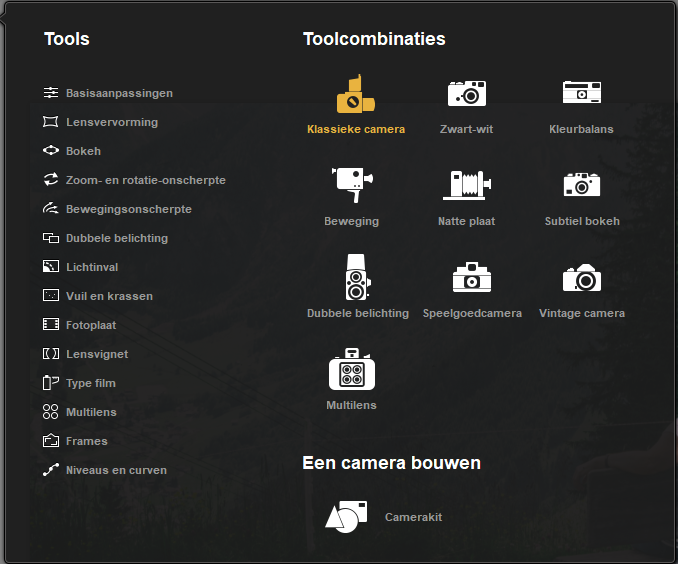Select the Lichtinval label
This screenshot has width=678, height=564.
tap(92, 267)
